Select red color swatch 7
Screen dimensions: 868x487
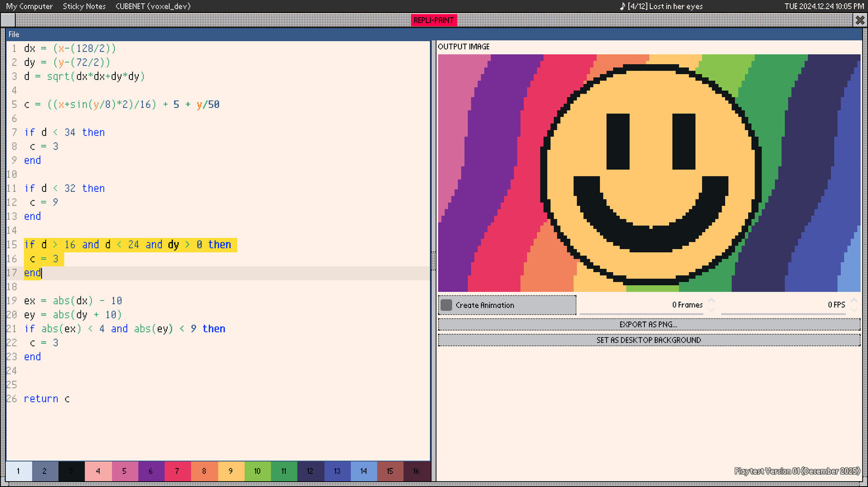tap(177, 471)
